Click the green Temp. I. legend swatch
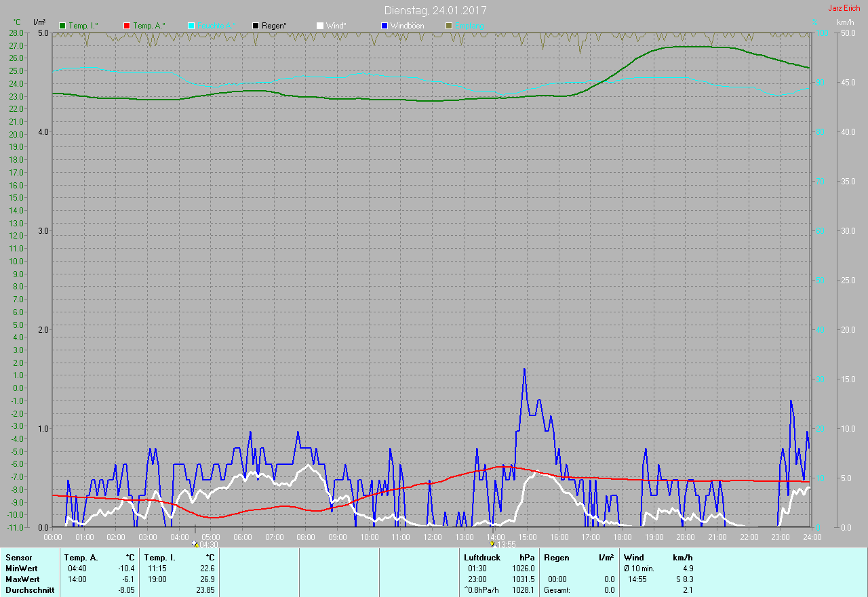This screenshot has height=597, width=868. tap(62, 26)
